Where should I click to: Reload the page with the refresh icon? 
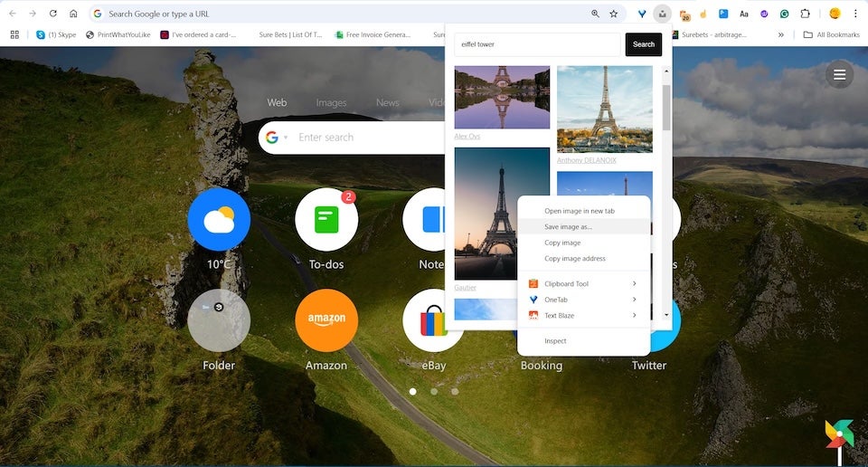pyautogui.click(x=53, y=14)
